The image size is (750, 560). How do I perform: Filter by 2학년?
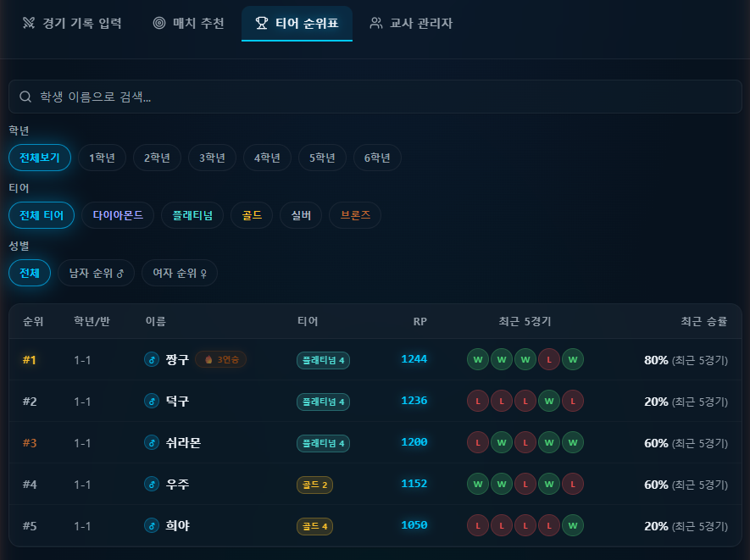(157, 158)
